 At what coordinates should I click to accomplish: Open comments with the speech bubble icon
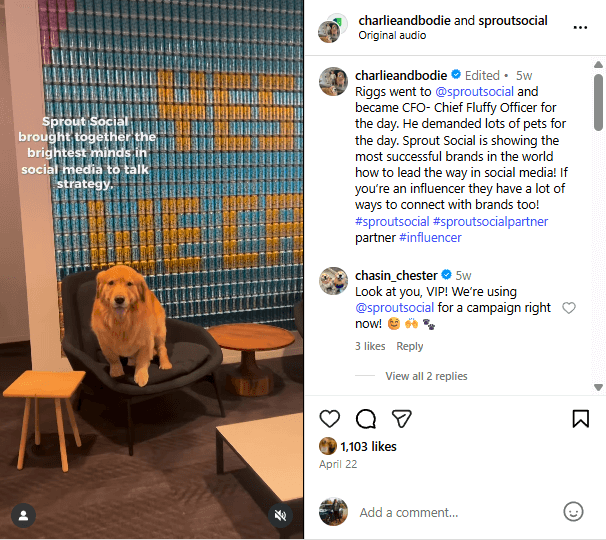pyautogui.click(x=366, y=419)
